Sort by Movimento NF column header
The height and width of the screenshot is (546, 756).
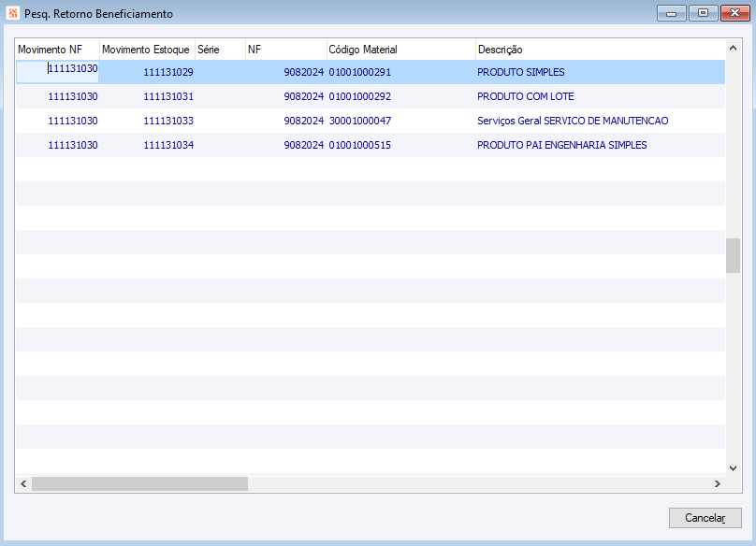(57, 50)
